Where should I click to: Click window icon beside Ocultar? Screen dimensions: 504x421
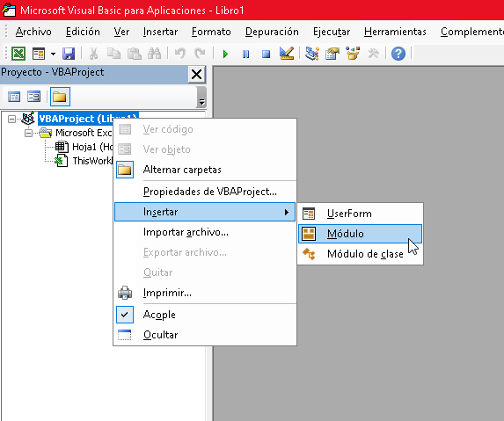125,335
